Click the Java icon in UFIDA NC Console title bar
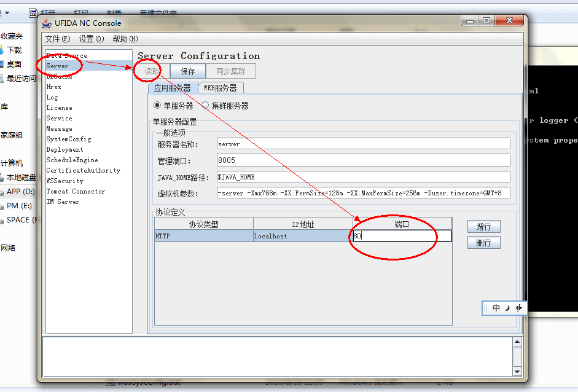 pyautogui.click(x=47, y=23)
